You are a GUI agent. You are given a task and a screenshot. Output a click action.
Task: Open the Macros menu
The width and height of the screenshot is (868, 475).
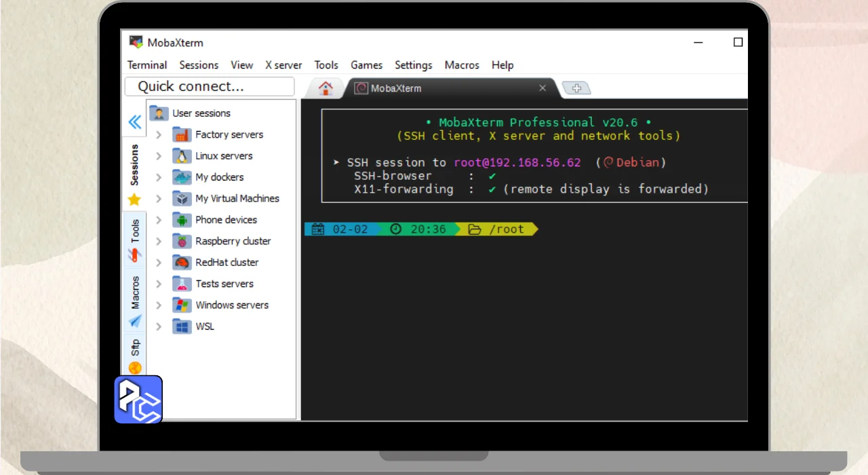coord(461,65)
